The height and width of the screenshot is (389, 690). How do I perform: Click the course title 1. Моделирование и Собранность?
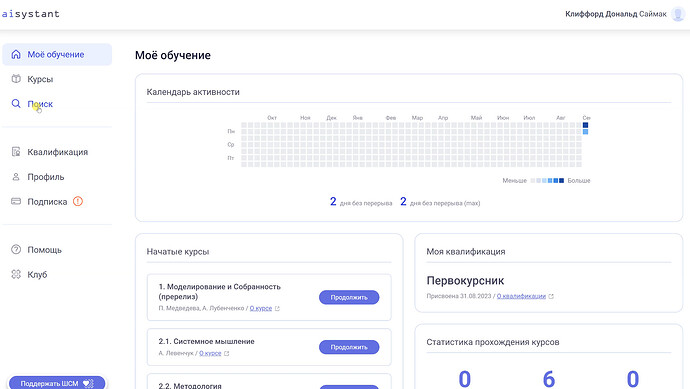[220, 291]
